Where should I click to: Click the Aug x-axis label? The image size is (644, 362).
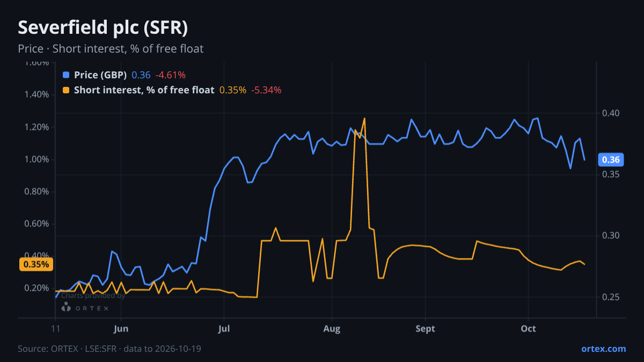pos(332,329)
